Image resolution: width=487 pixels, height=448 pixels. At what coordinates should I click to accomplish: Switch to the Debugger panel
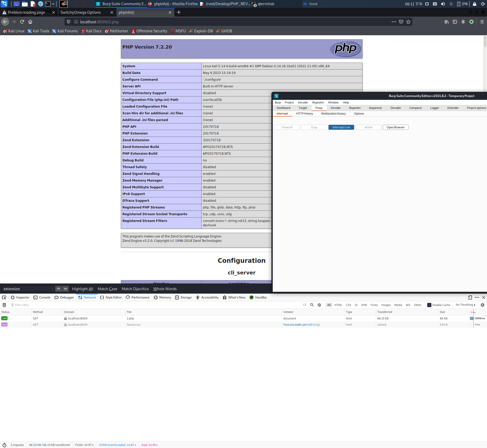coord(64,297)
